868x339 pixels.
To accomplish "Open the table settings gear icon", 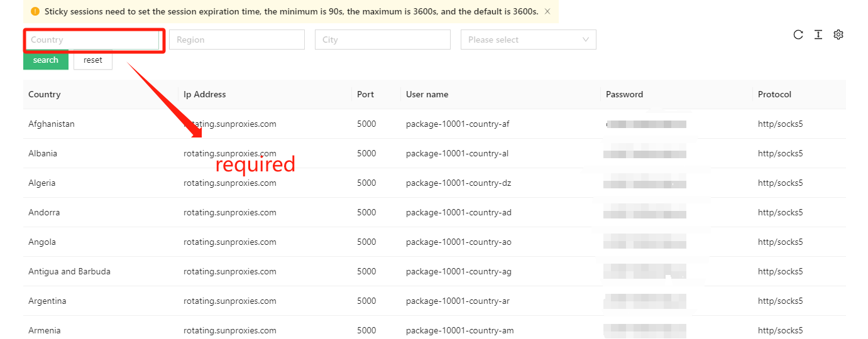I will tap(838, 35).
